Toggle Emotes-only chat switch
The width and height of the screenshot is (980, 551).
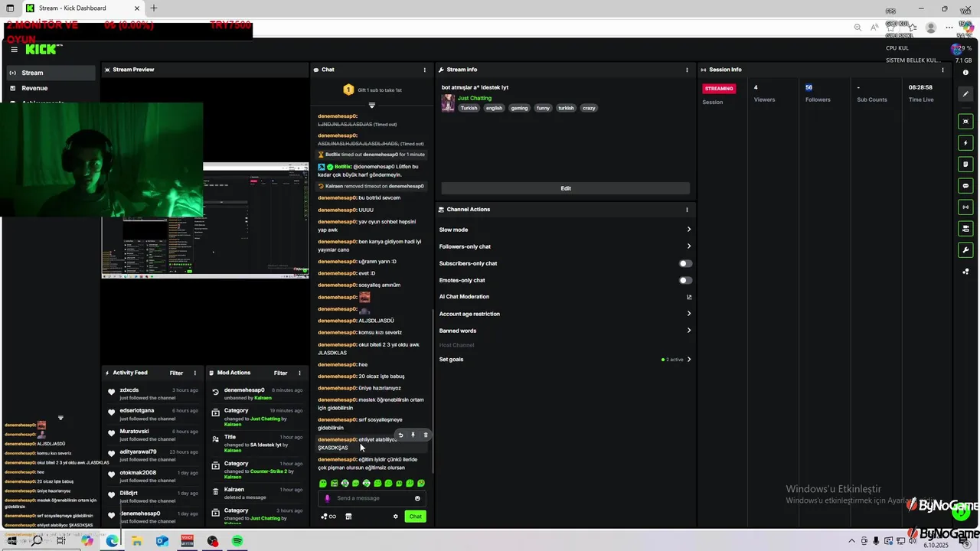(x=685, y=280)
